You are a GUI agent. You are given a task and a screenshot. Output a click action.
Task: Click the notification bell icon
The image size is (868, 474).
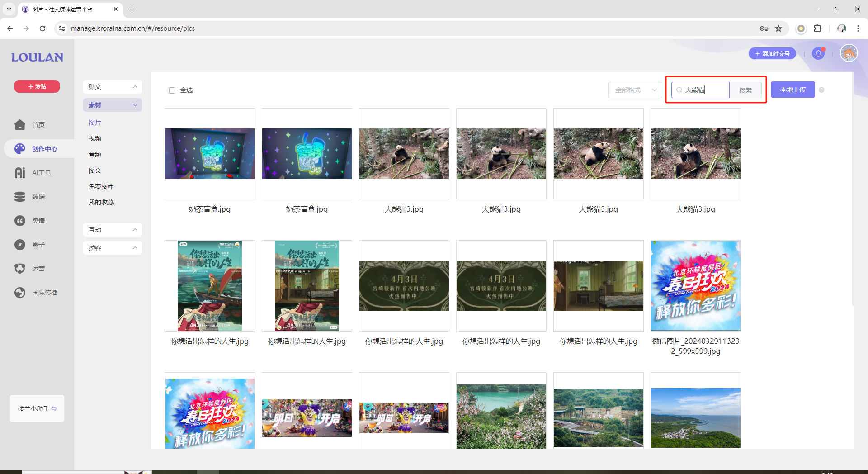coord(818,54)
